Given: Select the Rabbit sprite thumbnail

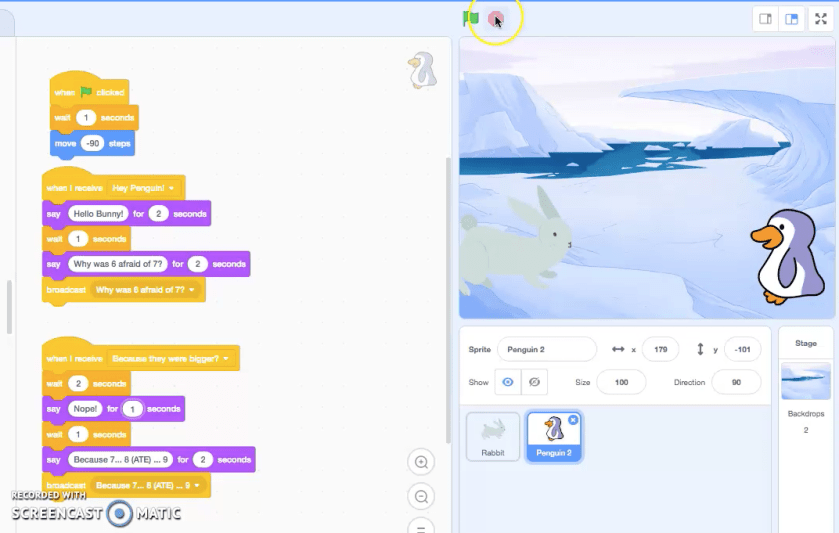Looking at the screenshot, I should pos(493,436).
